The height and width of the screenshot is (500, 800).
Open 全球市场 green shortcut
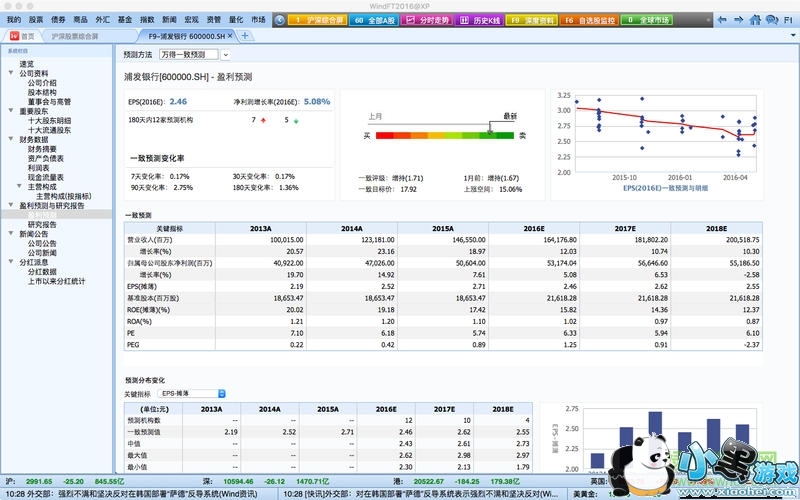[647, 20]
